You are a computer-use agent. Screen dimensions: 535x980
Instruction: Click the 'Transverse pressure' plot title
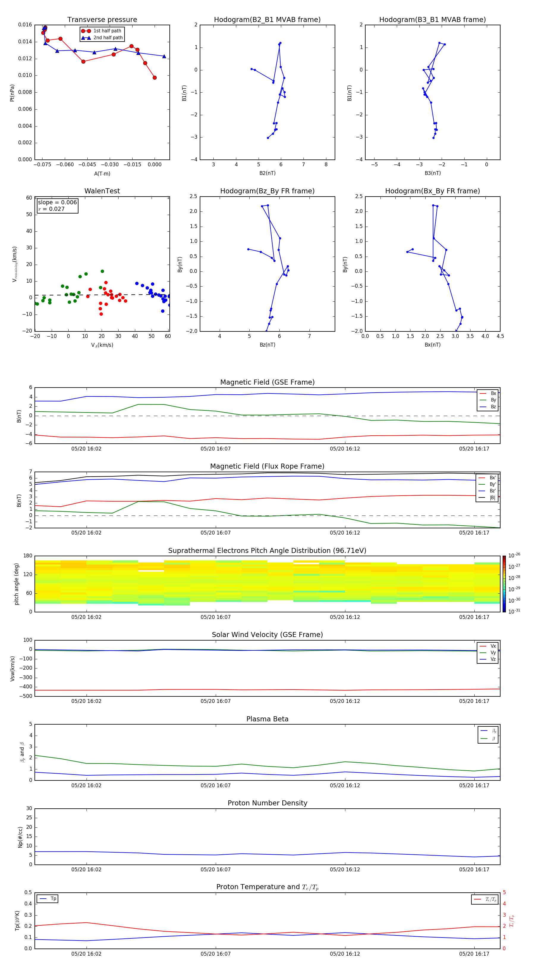(102, 20)
